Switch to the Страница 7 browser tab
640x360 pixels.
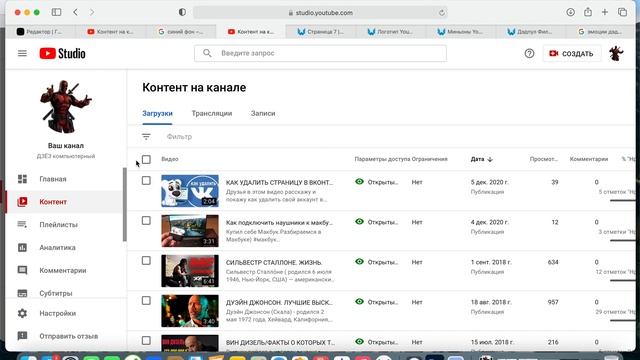click(x=321, y=31)
